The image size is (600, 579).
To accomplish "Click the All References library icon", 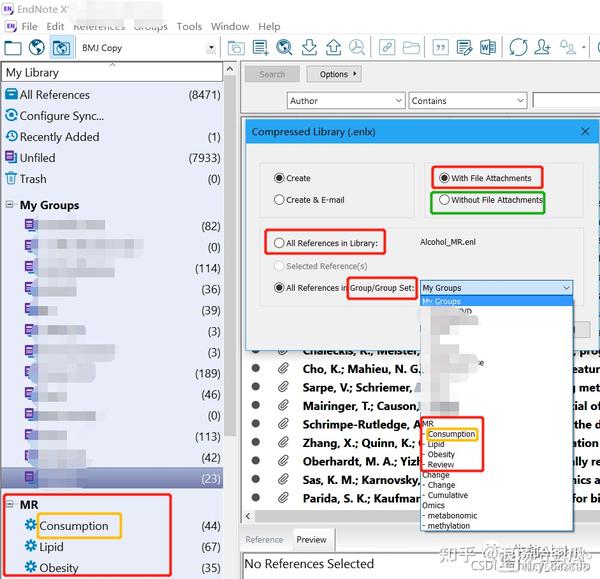I will coord(11,94).
